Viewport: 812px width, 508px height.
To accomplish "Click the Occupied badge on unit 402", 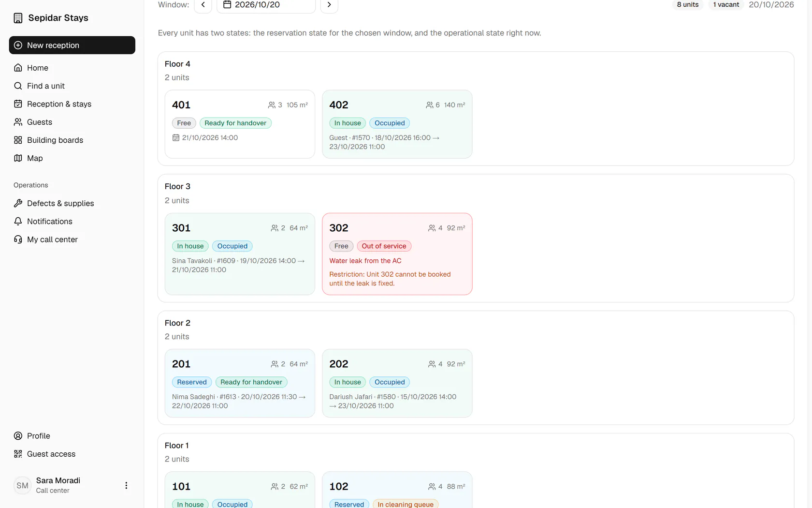I will [390, 123].
